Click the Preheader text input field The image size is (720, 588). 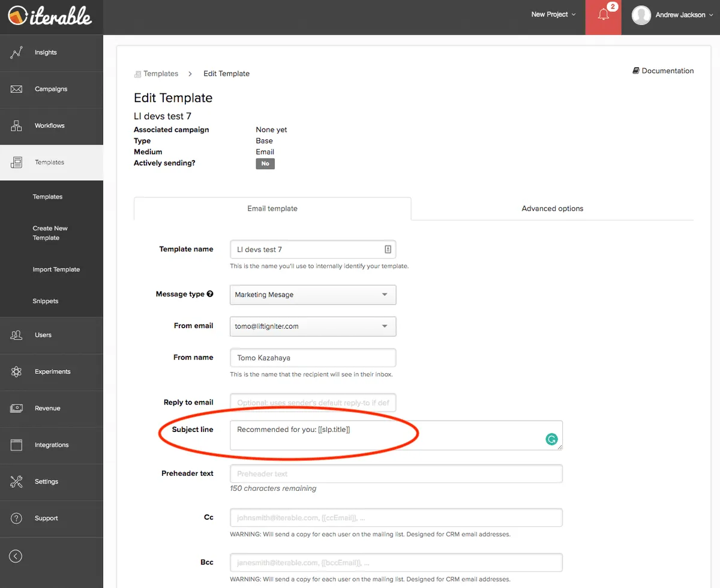(396, 473)
